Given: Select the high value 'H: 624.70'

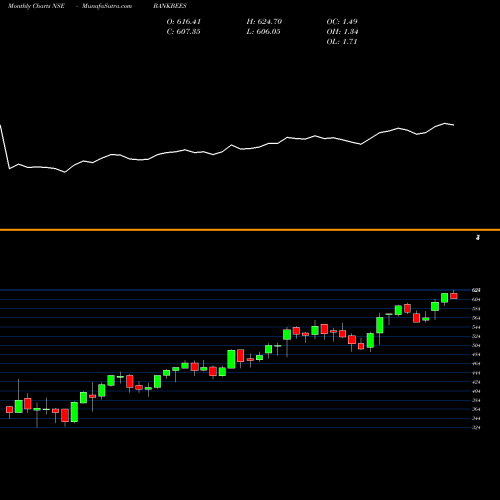Looking at the screenshot, I should [264, 22].
